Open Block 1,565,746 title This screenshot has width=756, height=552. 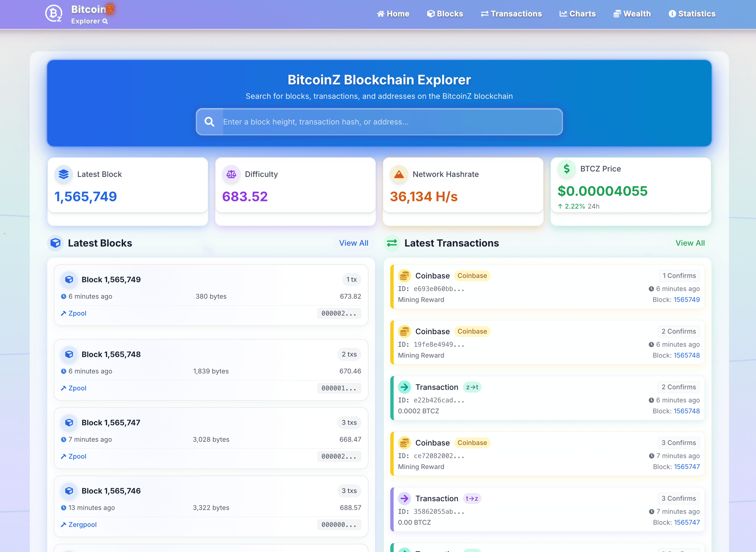pos(111,491)
